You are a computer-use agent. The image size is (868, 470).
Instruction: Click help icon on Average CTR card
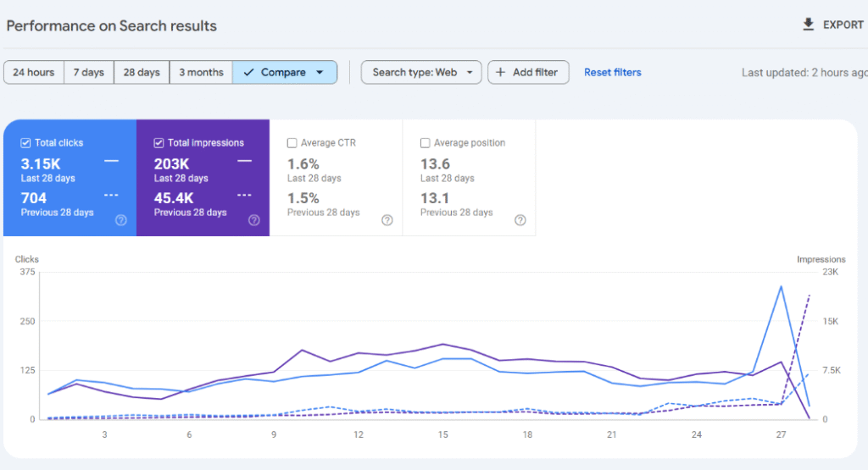[x=387, y=220]
